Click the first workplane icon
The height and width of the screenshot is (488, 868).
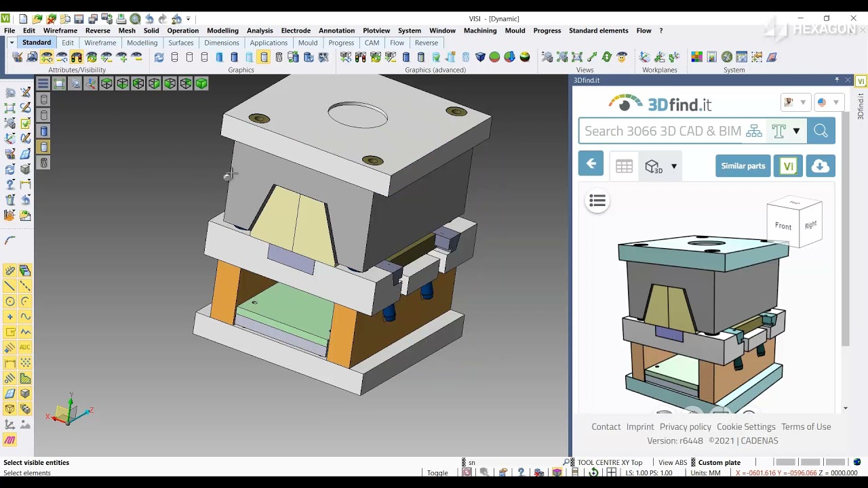[645, 58]
